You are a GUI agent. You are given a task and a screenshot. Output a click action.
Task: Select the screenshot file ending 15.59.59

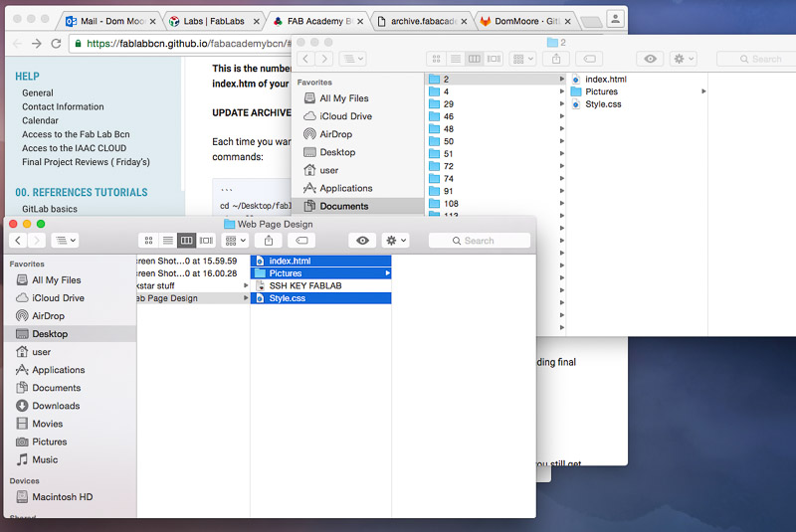pos(193,261)
